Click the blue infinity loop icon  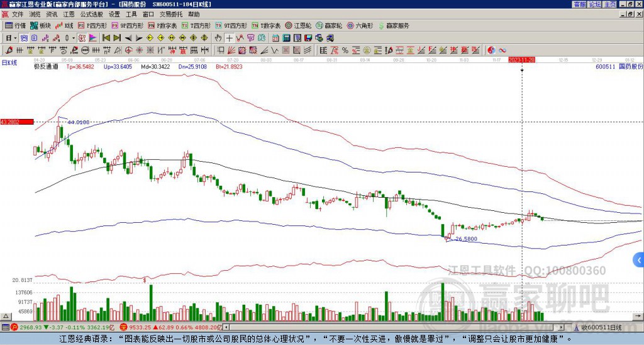[x=502, y=50]
